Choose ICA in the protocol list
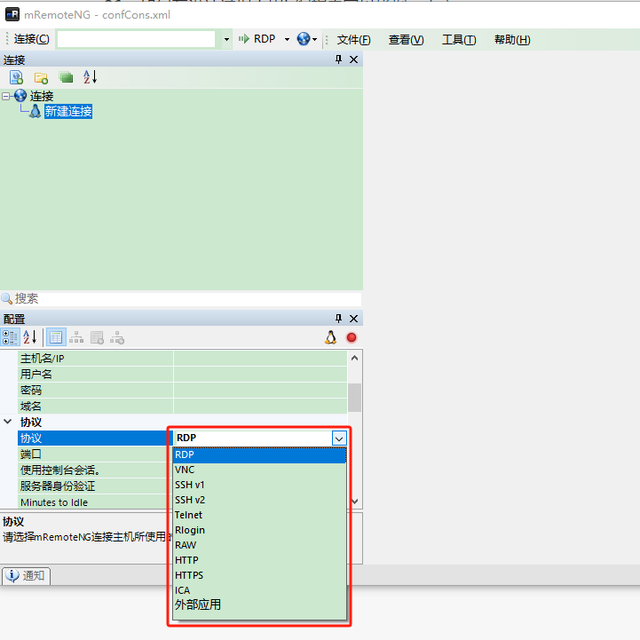 click(x=260, y=591)
